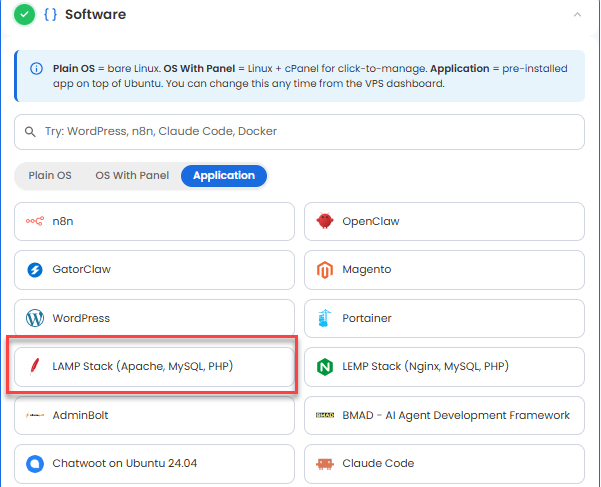Click the Claude Code icon

tap(325, 464)
